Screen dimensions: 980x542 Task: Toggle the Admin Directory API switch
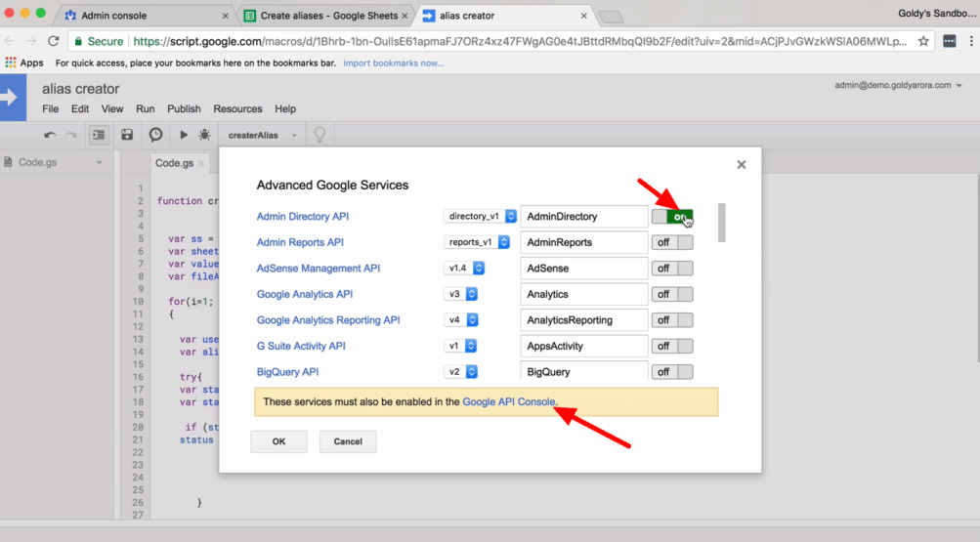672,217
